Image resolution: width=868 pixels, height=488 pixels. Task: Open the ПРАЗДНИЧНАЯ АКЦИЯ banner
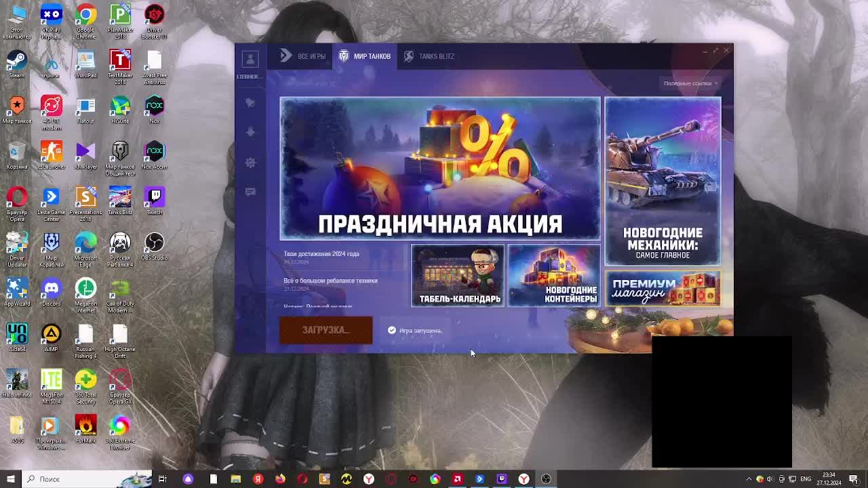[440, 169]
